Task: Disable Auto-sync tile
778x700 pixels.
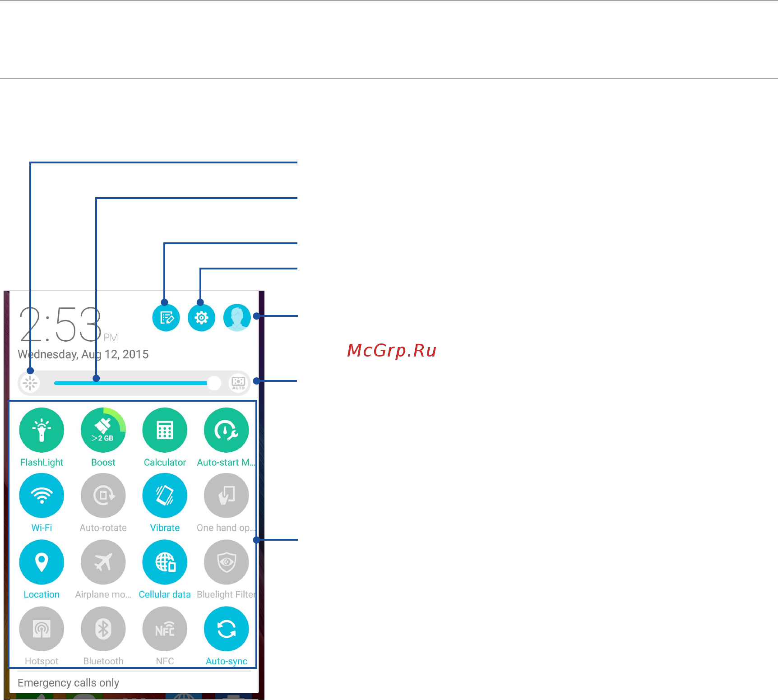Action: click(x=227, y=629)
